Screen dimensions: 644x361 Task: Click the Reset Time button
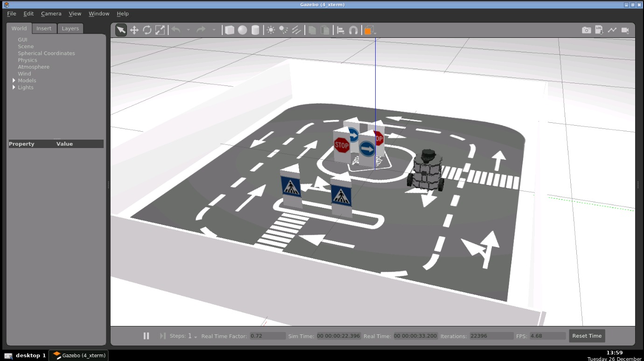(587, 336)
